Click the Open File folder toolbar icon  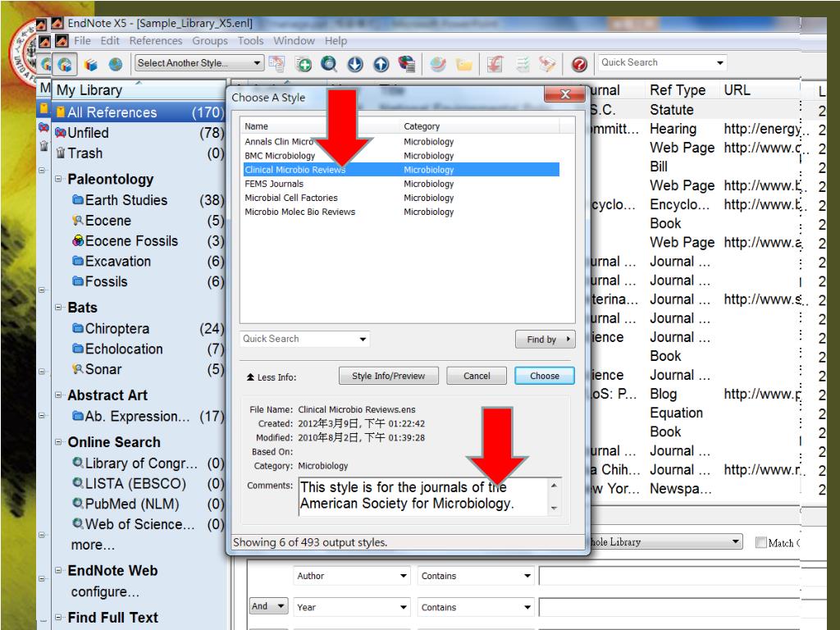[x=464, y=64]
